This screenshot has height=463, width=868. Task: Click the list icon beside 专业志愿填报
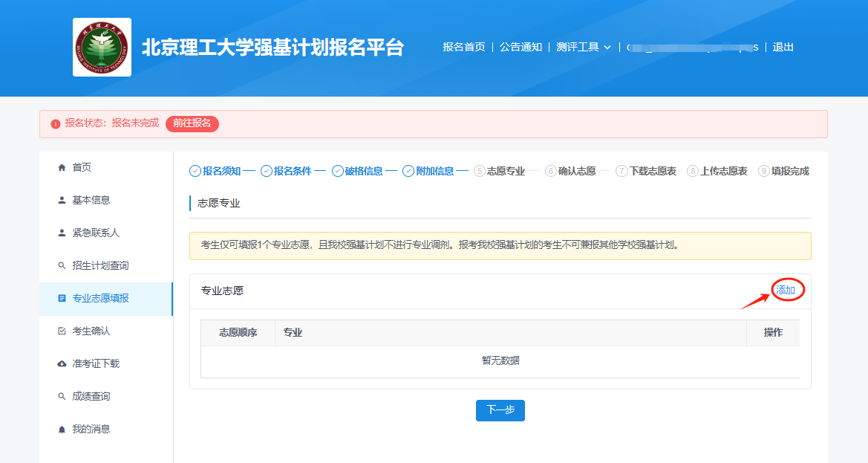pos(62,298)
